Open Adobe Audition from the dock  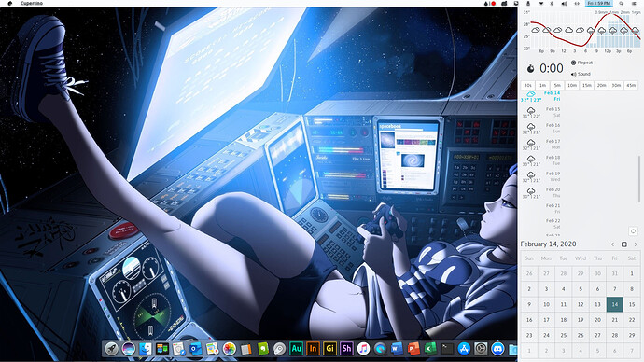[x=296, y=349]
